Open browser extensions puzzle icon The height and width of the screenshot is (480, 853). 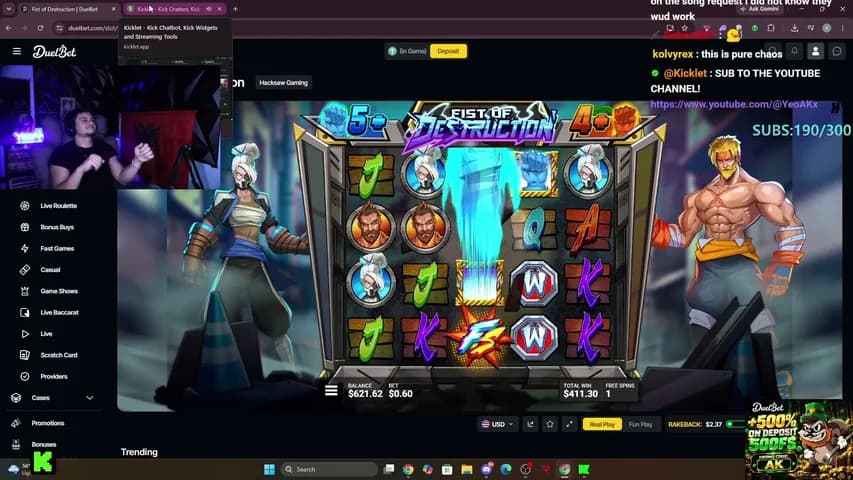[x=771, y=28]
